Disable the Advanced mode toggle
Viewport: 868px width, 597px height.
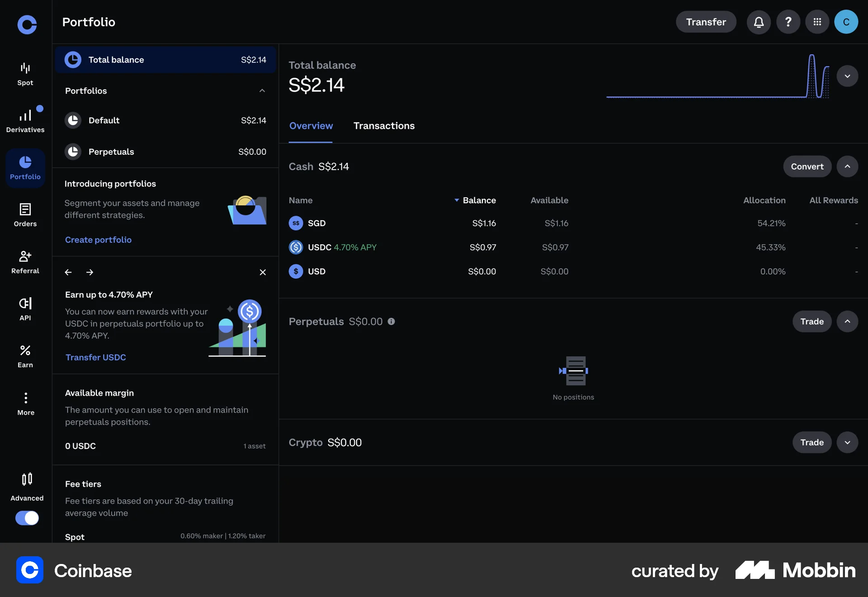pyautogui.click(x=27, y=518)
